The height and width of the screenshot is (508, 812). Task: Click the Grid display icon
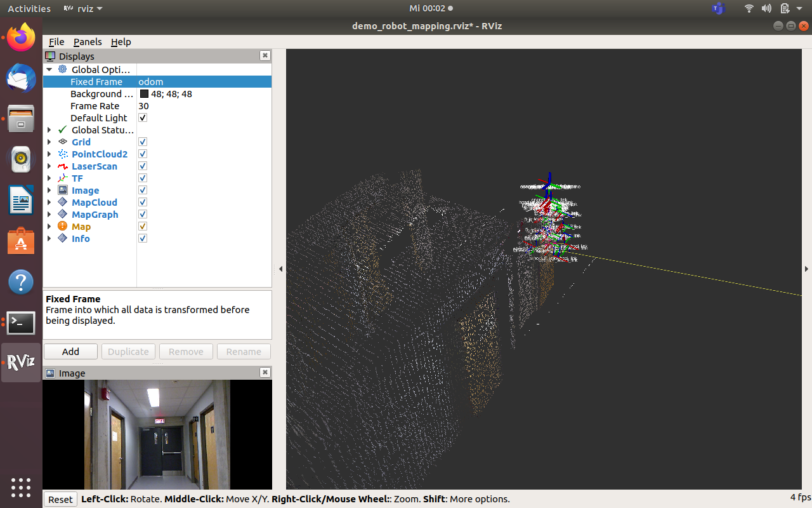pos(62,142)
